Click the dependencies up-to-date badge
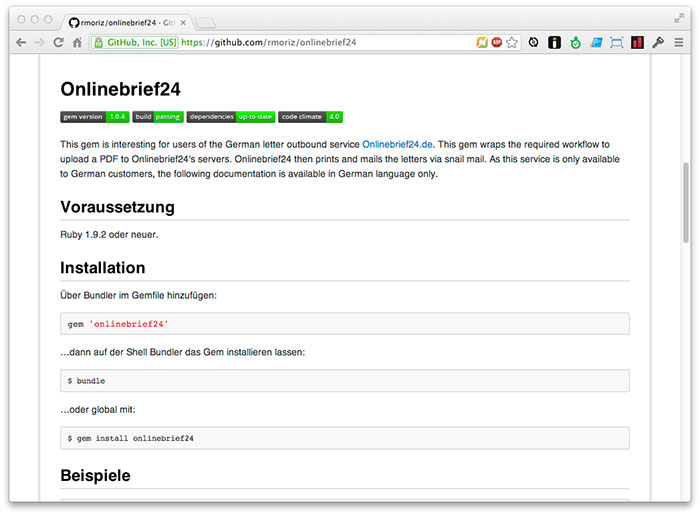 coord(230,117)
